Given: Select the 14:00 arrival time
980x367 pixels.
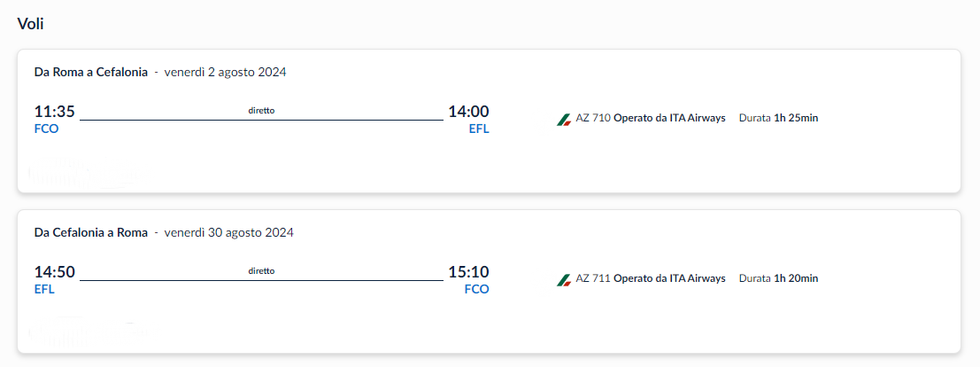Looking at the screenshot, I should click(x=468, y=112).
